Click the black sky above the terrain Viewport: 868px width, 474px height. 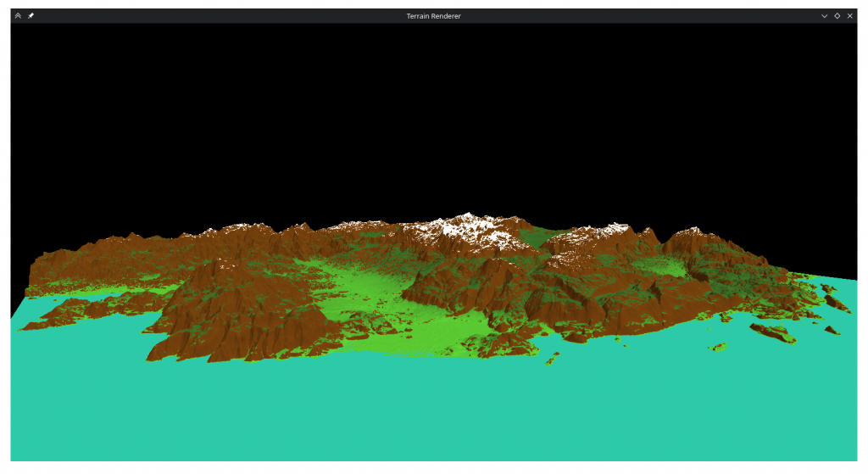(424, 110)
